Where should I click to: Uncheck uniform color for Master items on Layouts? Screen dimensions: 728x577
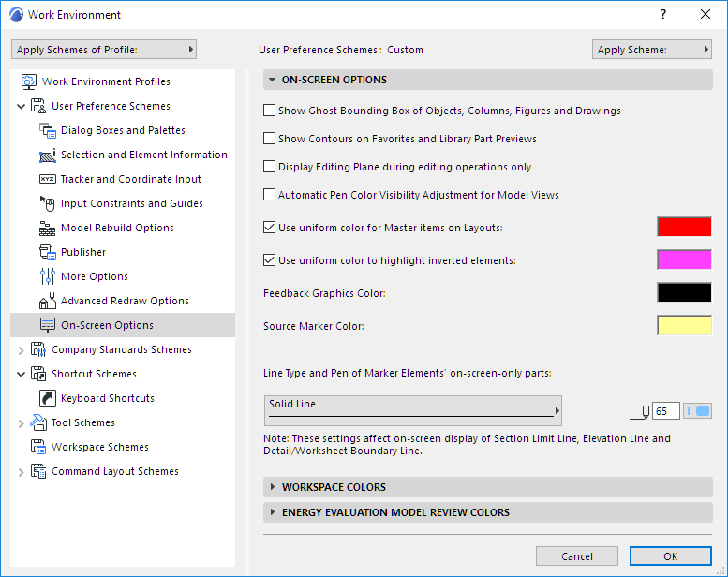click(269, 228)
